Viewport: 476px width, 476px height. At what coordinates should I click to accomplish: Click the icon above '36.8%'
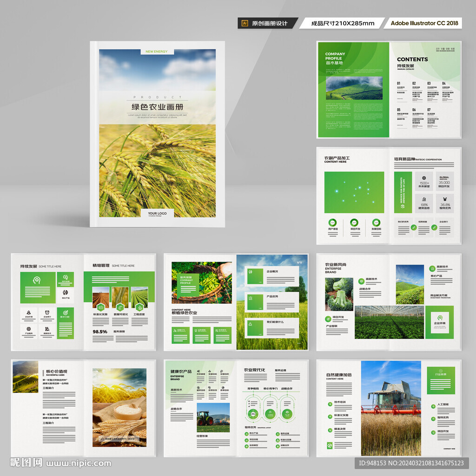point(445,199)
